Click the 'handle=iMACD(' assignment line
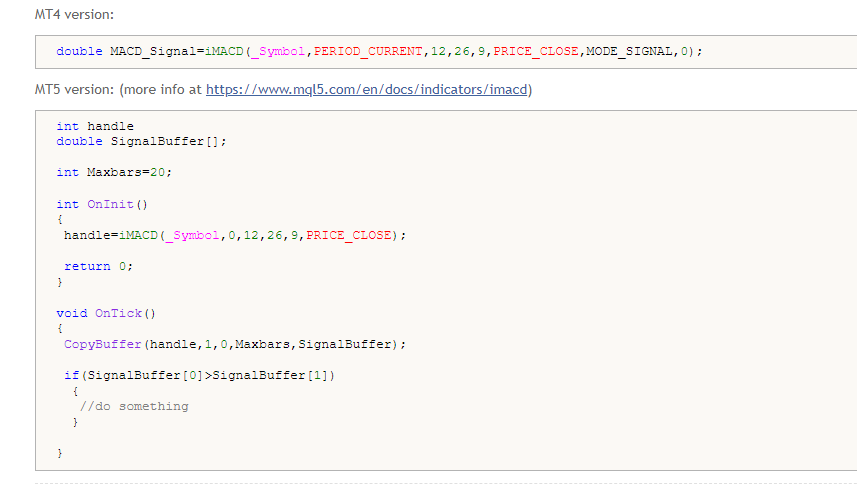 (235, 236)
